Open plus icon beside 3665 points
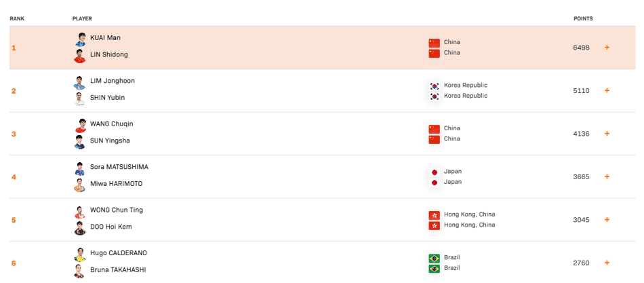Viewport: 644px width, 283px height. 607,177
